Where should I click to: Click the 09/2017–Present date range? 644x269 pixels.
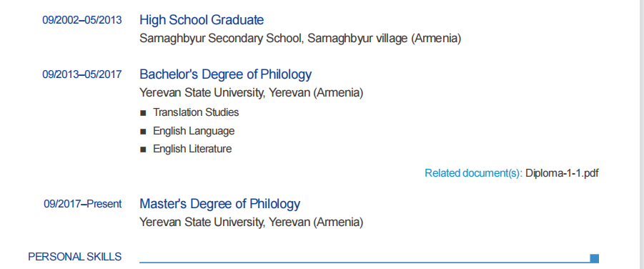click(x=83, y=204)
